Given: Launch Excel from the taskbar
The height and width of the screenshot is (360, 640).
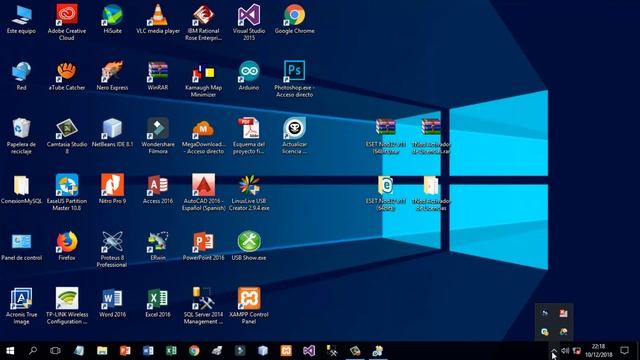Looking at the screenshot, I should [x=171, y=351].
